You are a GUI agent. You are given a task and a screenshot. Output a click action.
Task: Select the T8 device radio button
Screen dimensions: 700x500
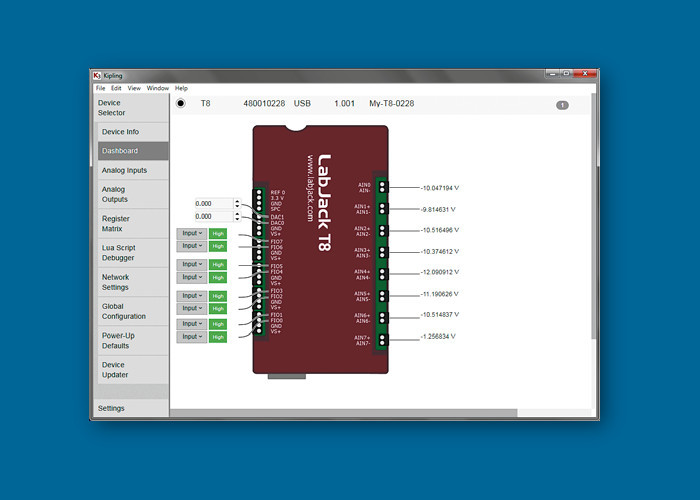point(180,104)
